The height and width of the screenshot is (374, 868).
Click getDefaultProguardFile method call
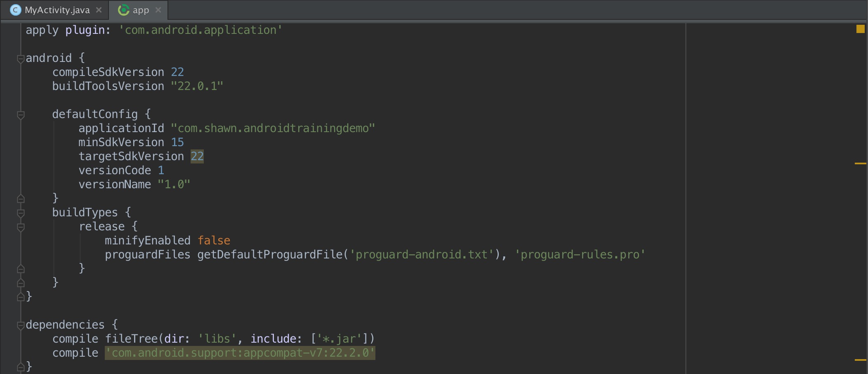point(270,255)
